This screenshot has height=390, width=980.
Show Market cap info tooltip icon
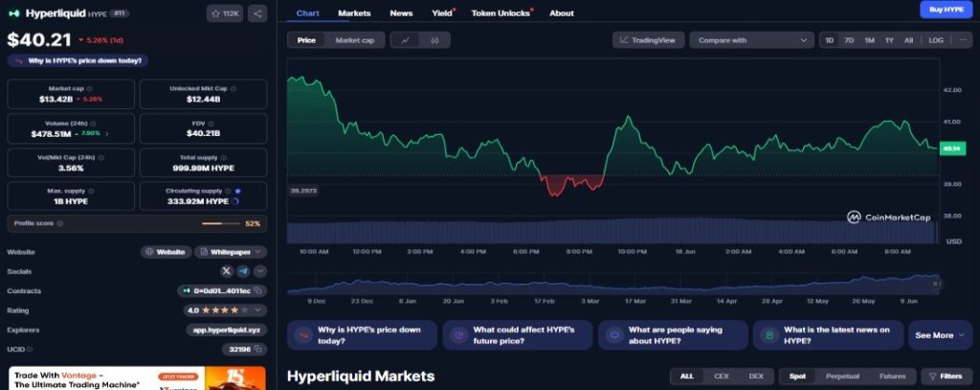(x=89, y=89)
